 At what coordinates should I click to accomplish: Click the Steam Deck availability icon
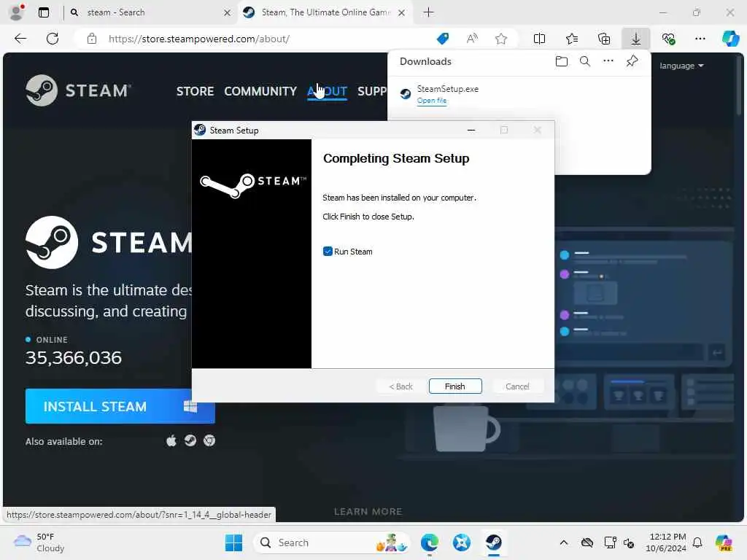coord(190,441)
